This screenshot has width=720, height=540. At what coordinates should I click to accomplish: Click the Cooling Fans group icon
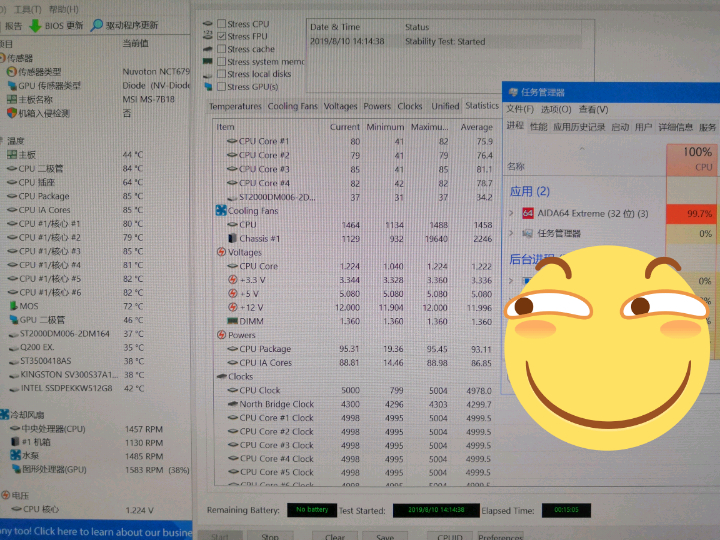click(x=221, y=211)
